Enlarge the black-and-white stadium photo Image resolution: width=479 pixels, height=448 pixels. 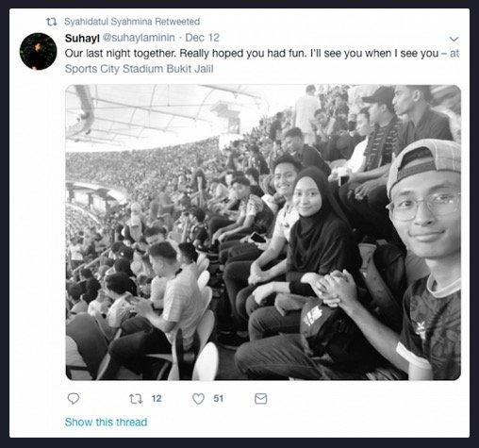click(263, 232)
